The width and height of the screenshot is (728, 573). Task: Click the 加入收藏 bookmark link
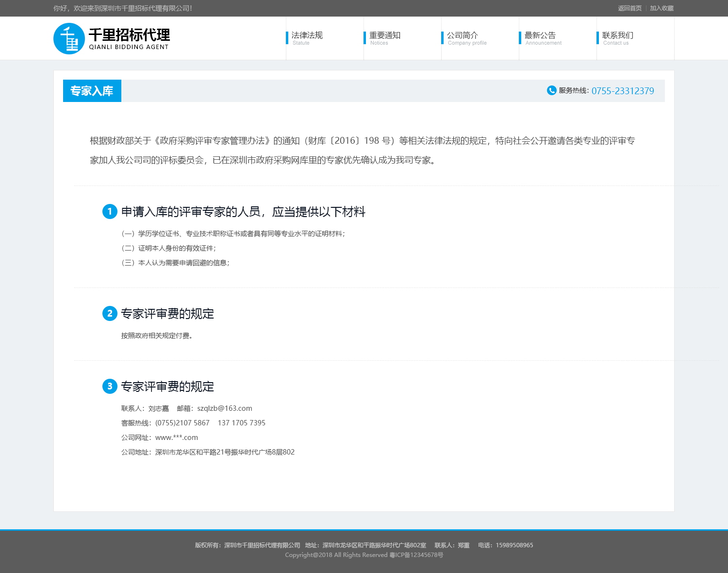point(661,8)
